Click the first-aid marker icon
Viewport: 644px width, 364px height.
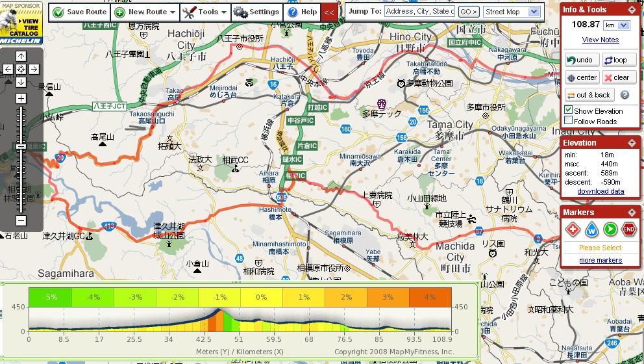pos(573,229)
